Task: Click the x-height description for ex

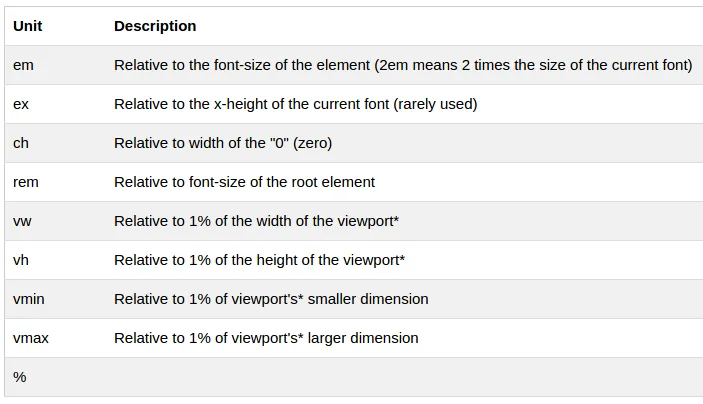Action: click(295, 104)
